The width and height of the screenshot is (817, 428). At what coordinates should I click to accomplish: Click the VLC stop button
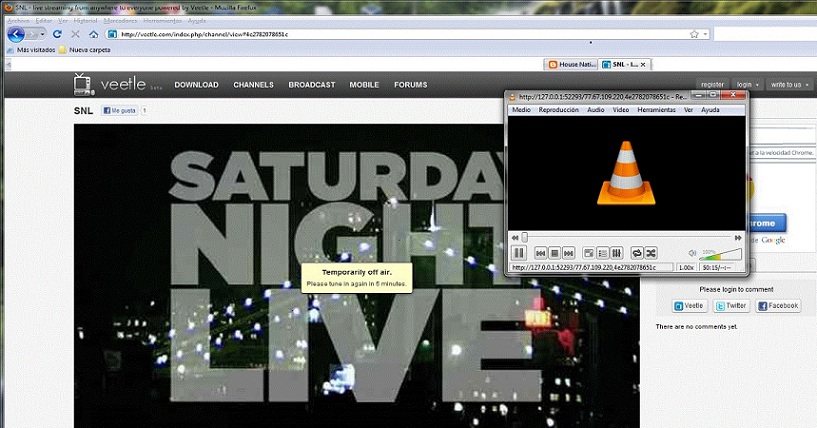(554, 253)
